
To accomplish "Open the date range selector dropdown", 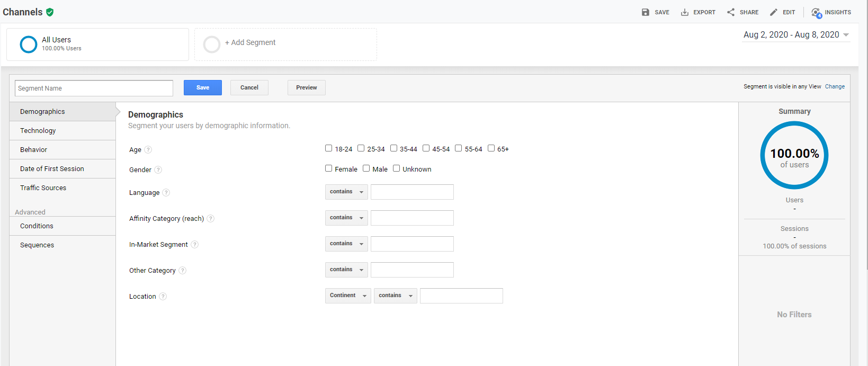I will tap(796, 35).
